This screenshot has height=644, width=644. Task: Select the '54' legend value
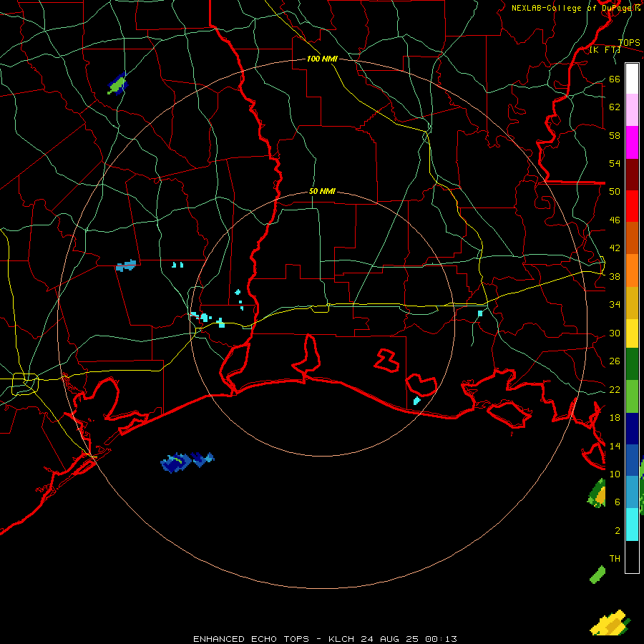point(615,163)
